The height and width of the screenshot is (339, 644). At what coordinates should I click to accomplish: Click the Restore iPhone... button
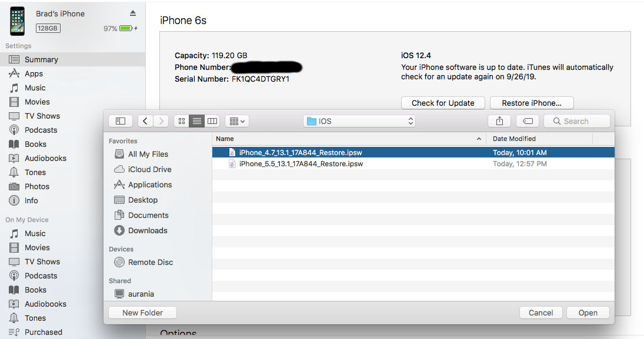(532, 103)
